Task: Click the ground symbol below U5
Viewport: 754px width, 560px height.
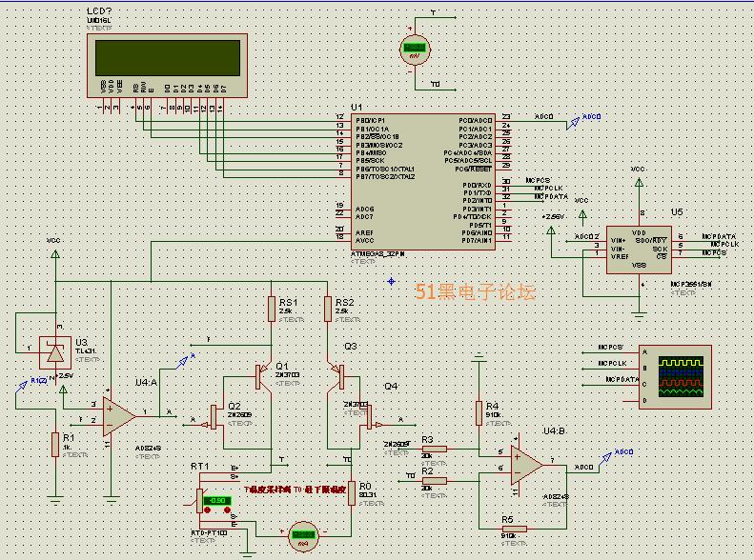Action: [x=639, y=317]
